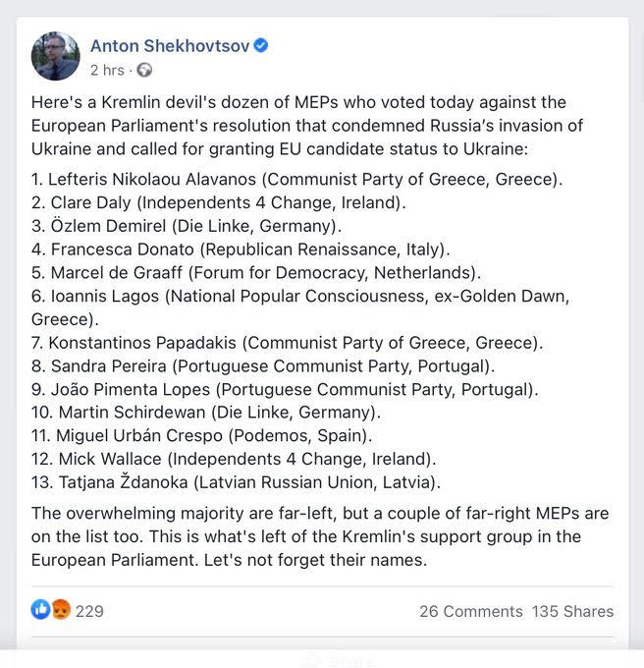Image resolution: width=644 pixels, height=668 pixels.
Task: Click the closing paragraph about far-left majority
Action: pyautogui.click(x=321, y=536)
